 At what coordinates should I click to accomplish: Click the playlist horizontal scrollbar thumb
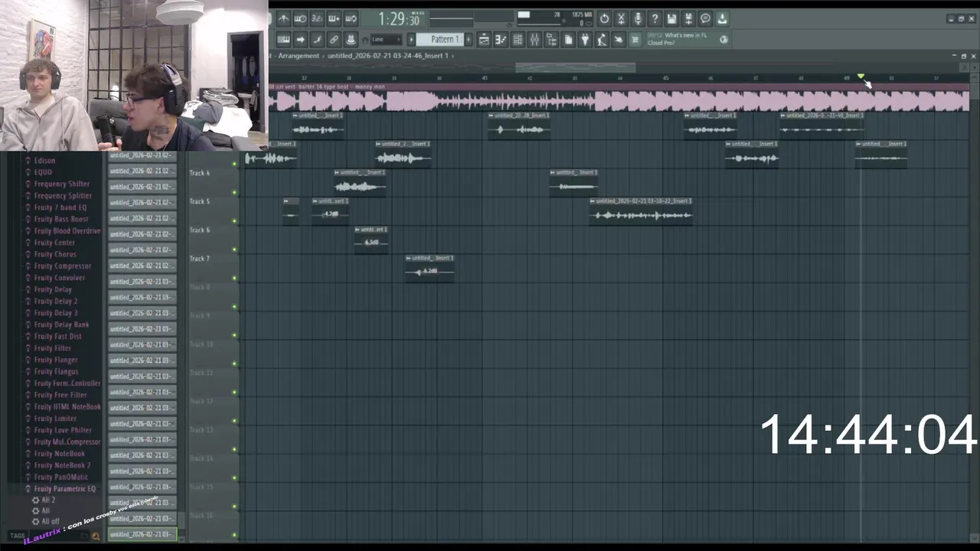click(575, 67)
